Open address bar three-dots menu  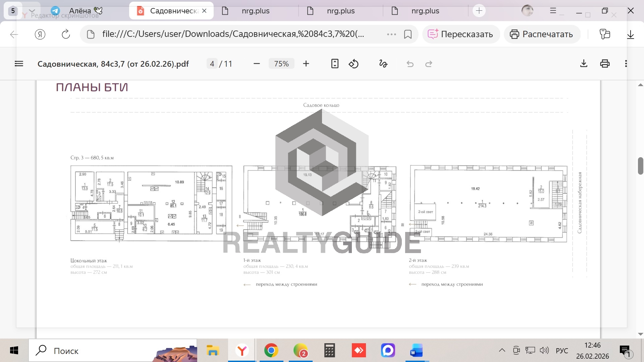pos(391,34)
